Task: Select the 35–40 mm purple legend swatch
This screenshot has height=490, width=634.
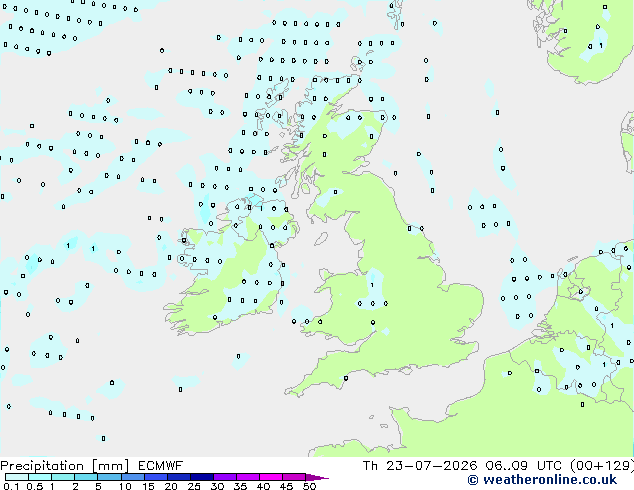Action: pos(248,477)
